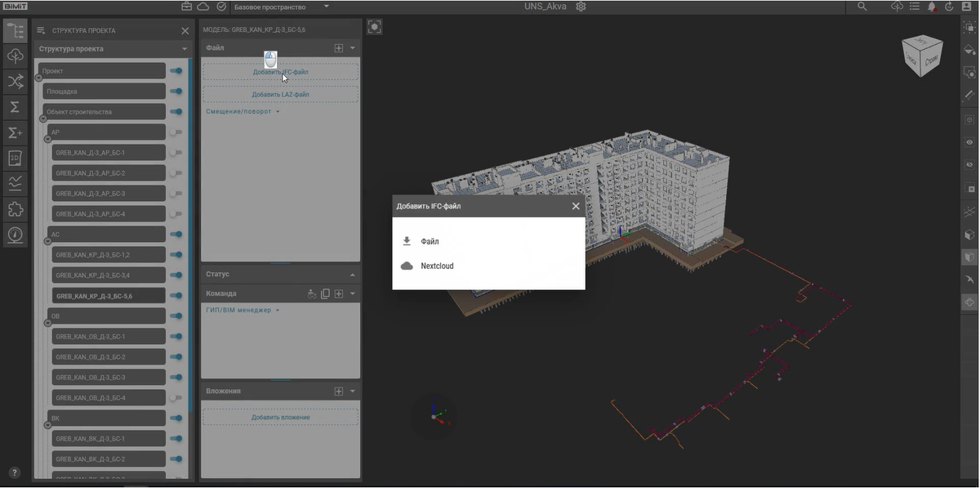Enable switch for GREB_KAN_ОВ_Д-3_БС-4
The width and height of the screenshot is (980, 488).
click(176, 398)
